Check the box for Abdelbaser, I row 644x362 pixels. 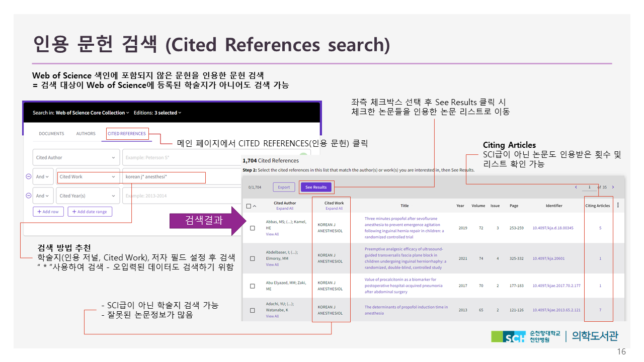253,258
